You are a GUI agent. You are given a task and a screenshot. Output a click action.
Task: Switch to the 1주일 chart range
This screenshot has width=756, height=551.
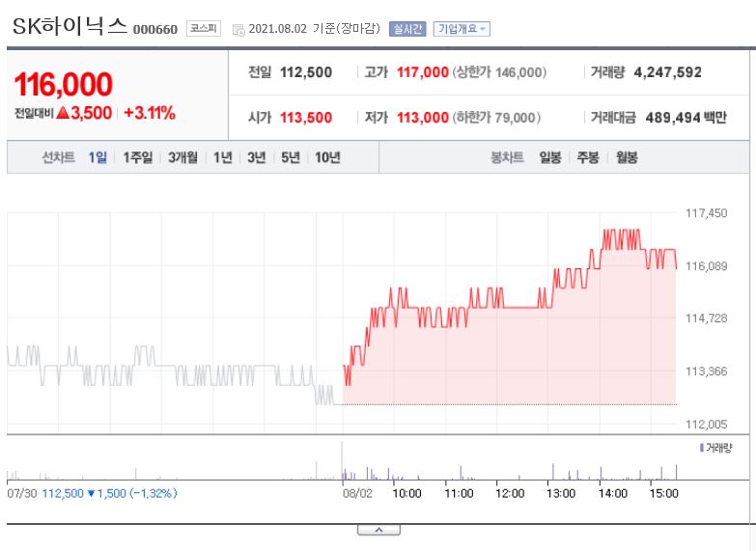[x=138, y=157]
